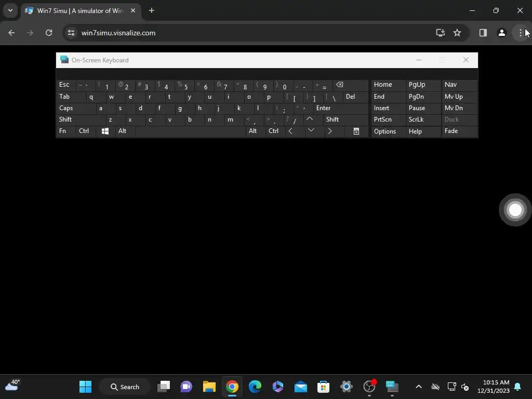Click the backspace key icon
The image size is (532, 399).
pyautogui.click(x=350, y=85)
